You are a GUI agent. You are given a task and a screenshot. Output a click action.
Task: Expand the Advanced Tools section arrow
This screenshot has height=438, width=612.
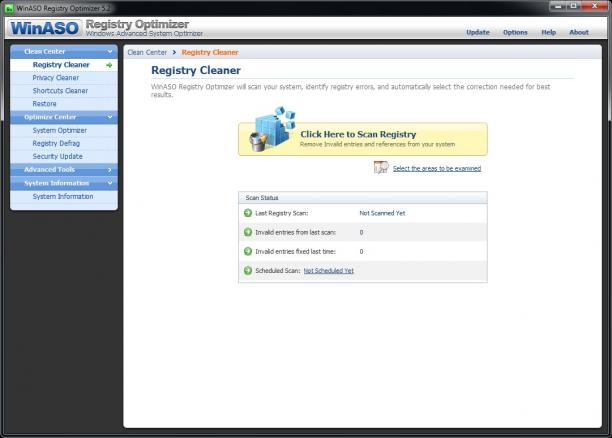pyautogui.click(x=110, y=170)
